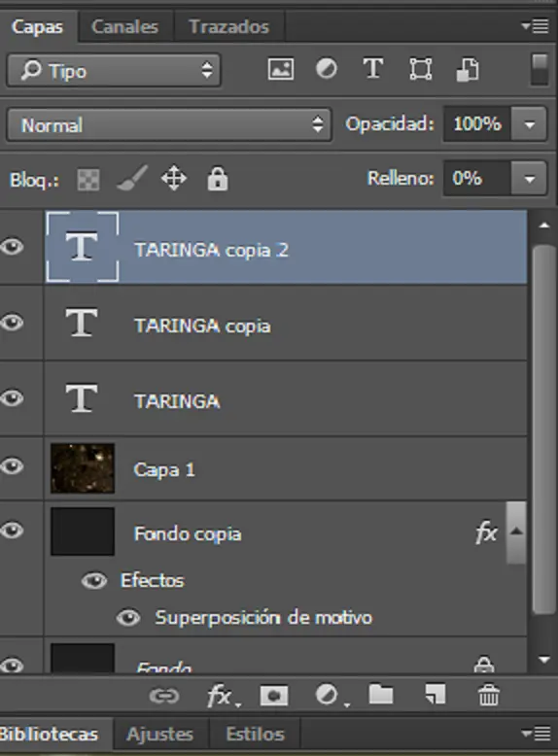
Task: Open the Opacidad slider dropdown arrow
Action: pos(529,124)
